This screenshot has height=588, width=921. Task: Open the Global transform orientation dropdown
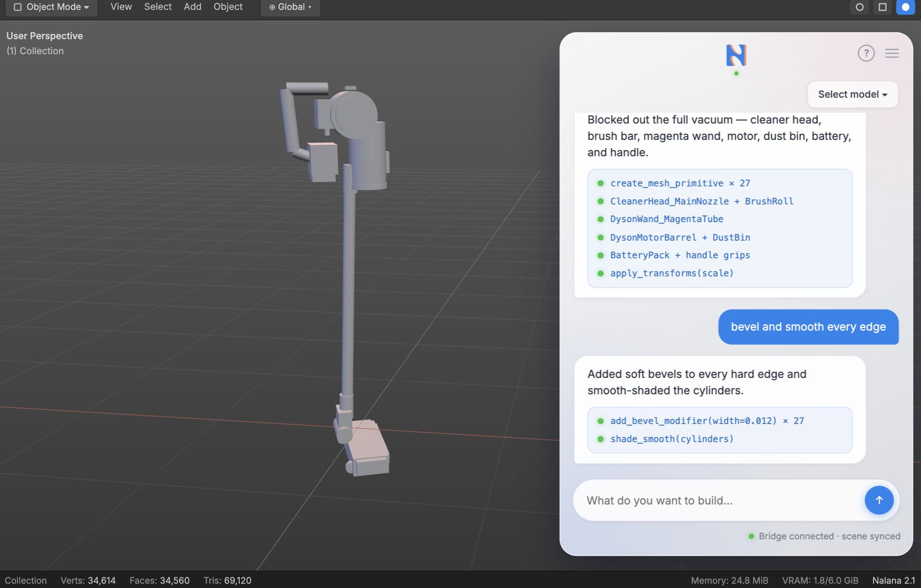(x=291, y=7)
